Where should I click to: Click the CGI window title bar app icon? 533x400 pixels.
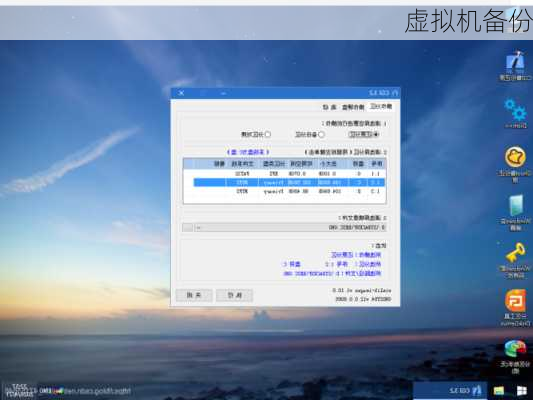click(x=395, y=93)
